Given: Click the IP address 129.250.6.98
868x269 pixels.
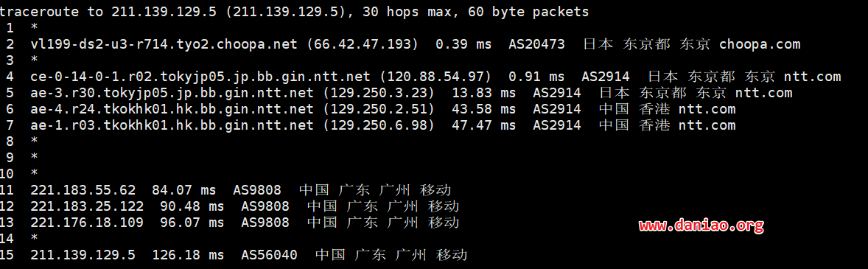Looking at the screenshot, I should coord(378,125).
